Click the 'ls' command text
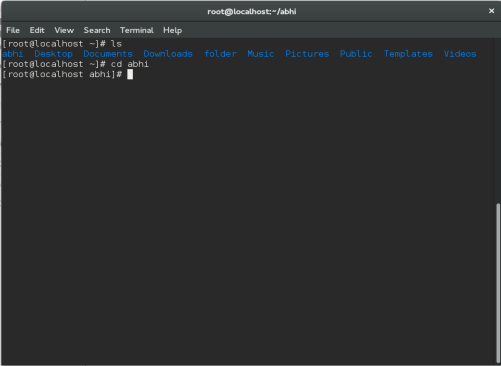The height and width of the screenshot is (366, 501). coord(116,44)
